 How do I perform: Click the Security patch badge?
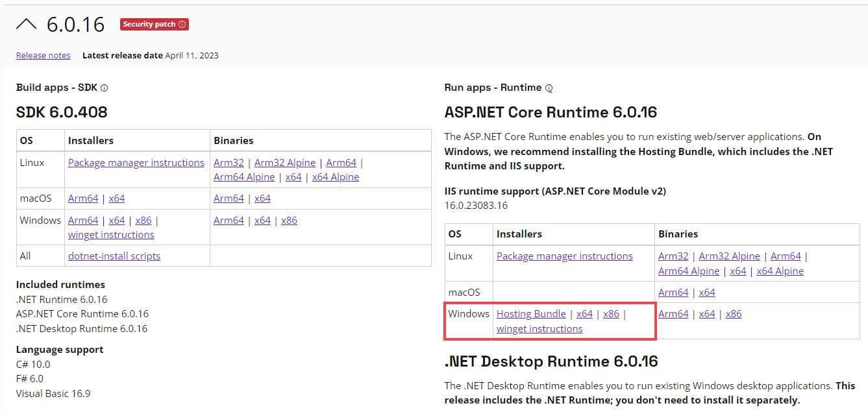click(x=155, y=25)
